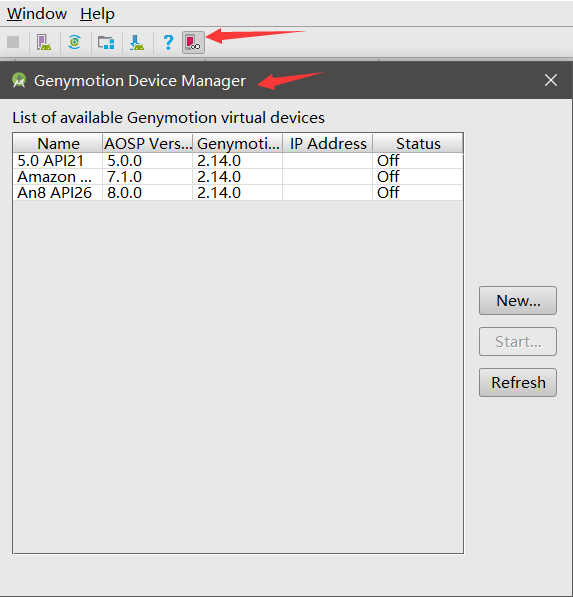Sort by the Status column header
Image resolution: width=573 pixels, height=597 pixels.
418,144
